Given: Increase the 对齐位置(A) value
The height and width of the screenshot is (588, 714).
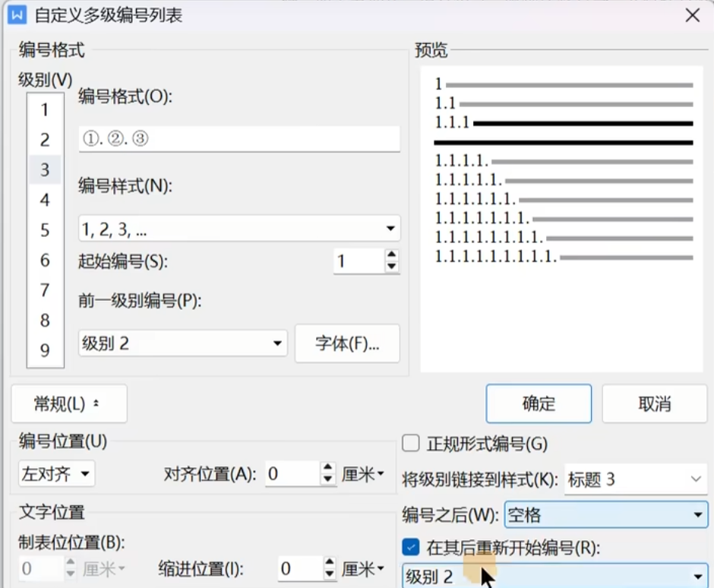Looking at the screenshot, I should tap(328, 468).
